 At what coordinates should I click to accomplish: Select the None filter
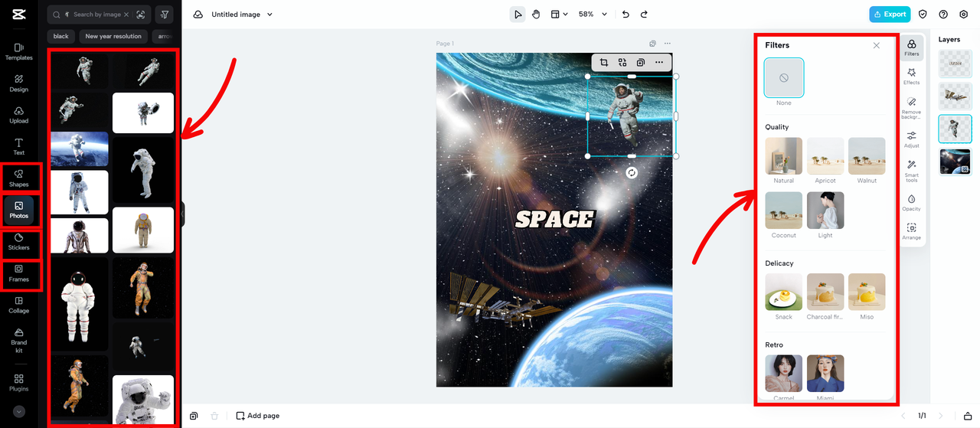coord(784,78)
